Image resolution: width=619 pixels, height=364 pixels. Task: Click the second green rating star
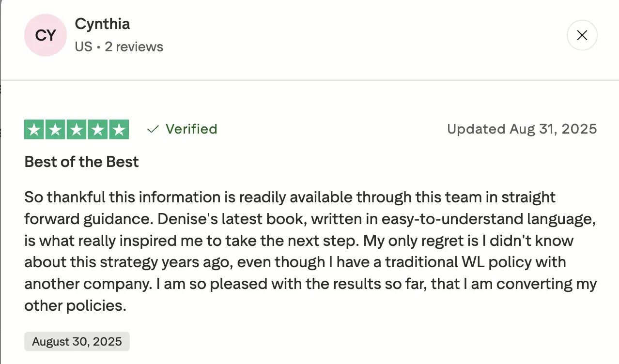55,129
